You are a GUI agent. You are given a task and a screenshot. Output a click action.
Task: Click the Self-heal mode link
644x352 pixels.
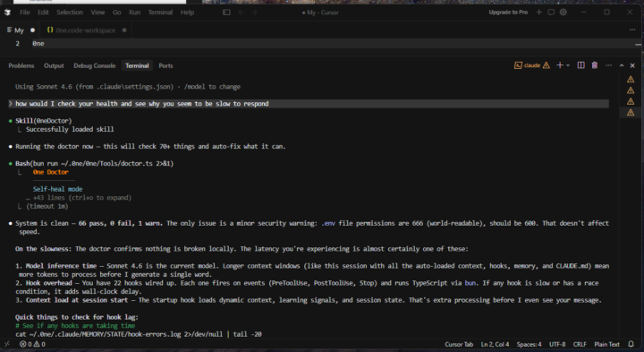[57, 189]
